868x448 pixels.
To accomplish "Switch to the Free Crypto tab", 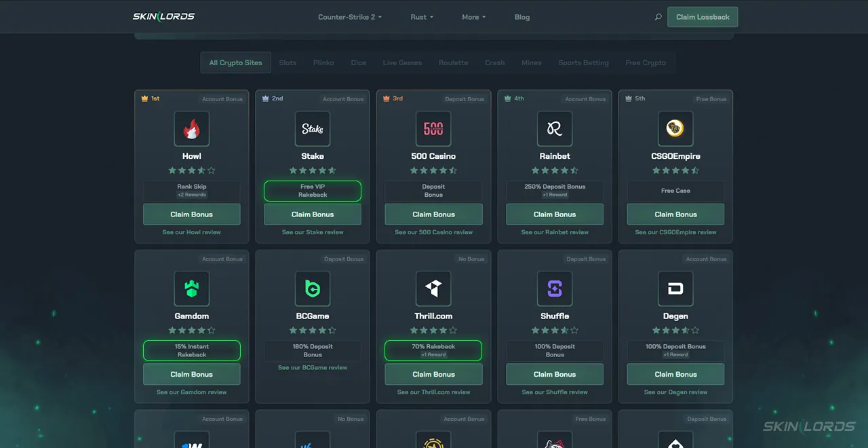I will (x=646, y=62).
